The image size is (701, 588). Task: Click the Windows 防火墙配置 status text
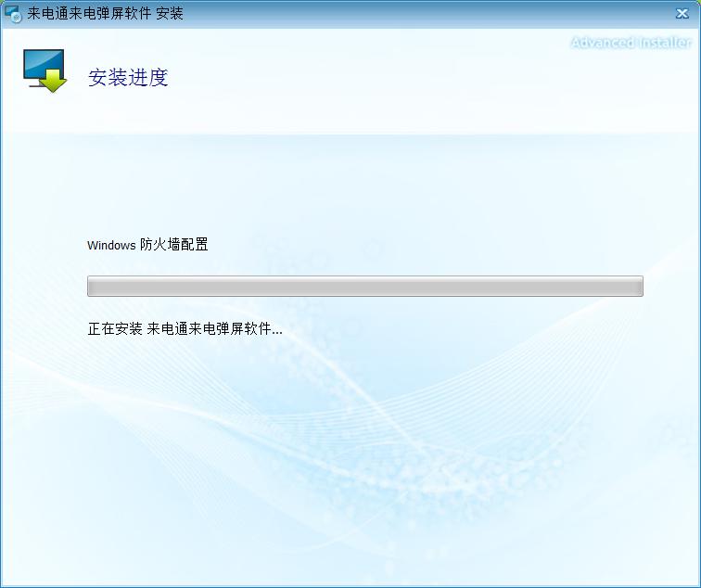click(x=147, y=245)
